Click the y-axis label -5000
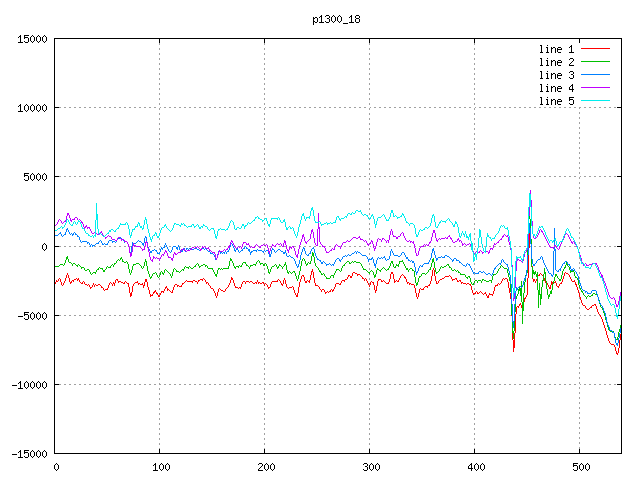The image size is (640, 480). pyautogui.click(x=32, y=316)
